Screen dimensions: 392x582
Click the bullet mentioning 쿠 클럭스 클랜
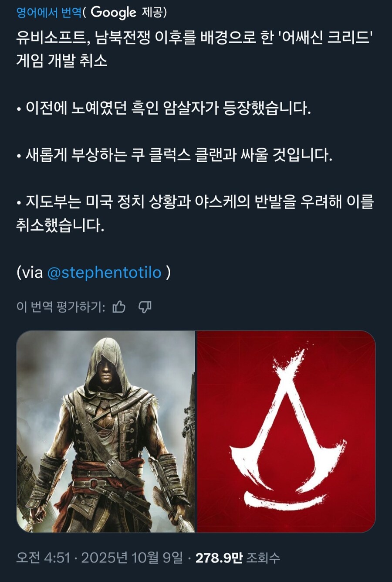tap(174, 155)
